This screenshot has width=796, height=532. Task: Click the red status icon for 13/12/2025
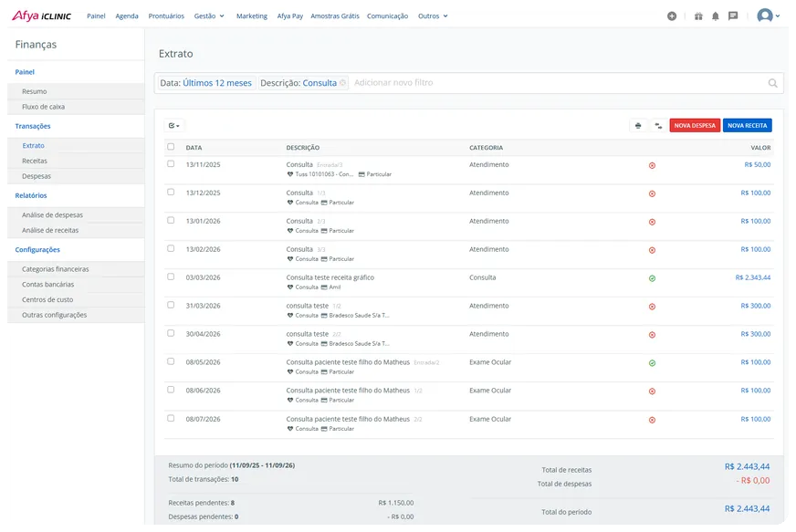pos(653,194)
